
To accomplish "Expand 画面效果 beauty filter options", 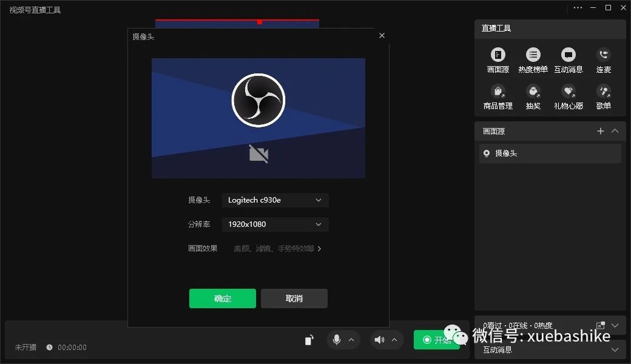I will click(277, 249).
